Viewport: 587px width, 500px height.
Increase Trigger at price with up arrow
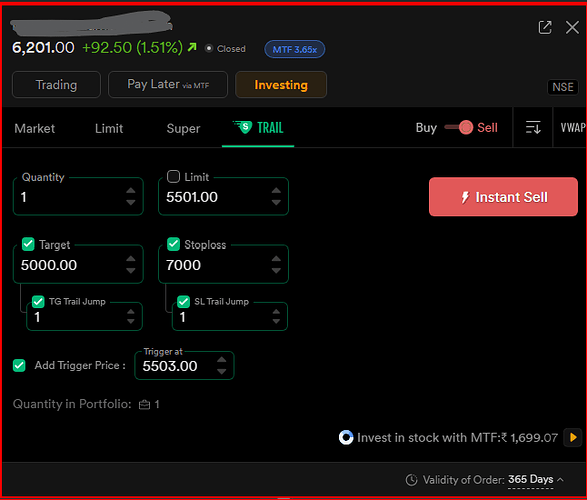coord(222,360)
